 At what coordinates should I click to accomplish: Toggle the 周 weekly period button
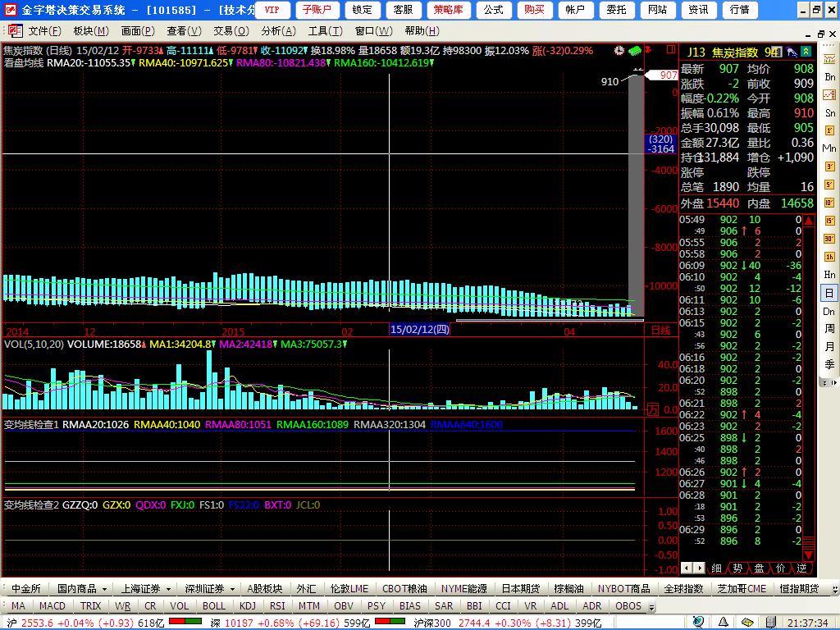click(830, 329)
